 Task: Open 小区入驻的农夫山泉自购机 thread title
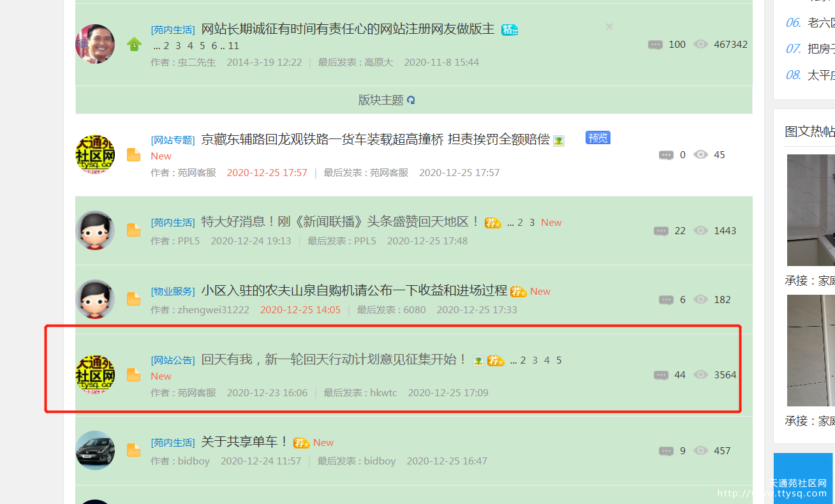pos(354,290)
